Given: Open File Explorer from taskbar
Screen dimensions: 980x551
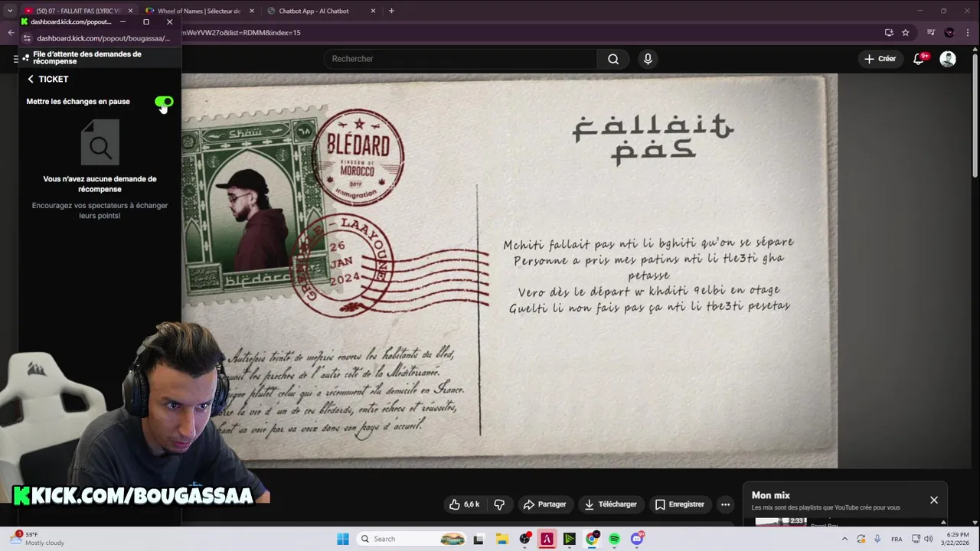Looking at the screenshot, I should [501, 539].
